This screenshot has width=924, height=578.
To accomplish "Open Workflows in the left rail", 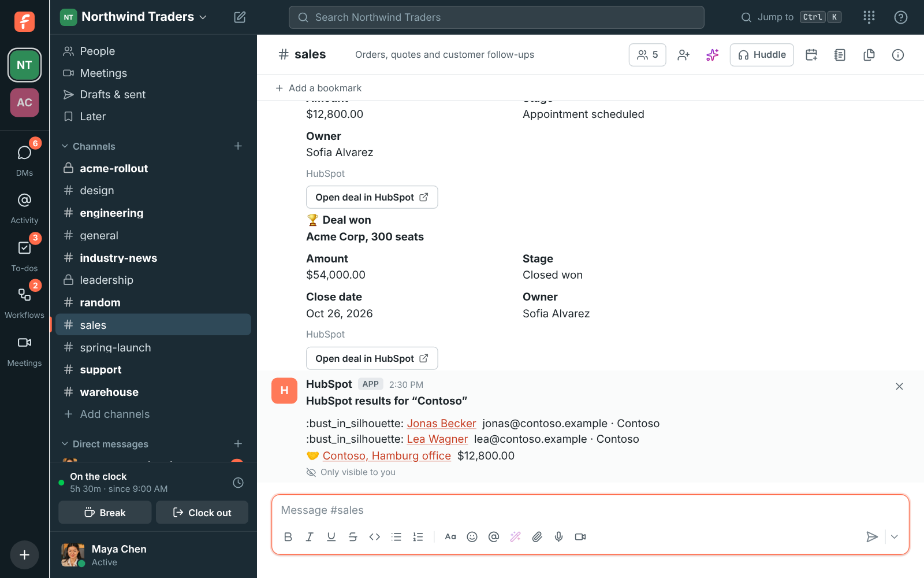I will click(x=24, y=303).
